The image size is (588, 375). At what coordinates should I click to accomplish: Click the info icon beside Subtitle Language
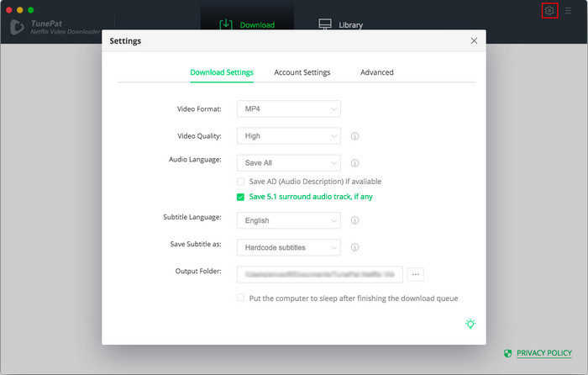tap(354, 220)
